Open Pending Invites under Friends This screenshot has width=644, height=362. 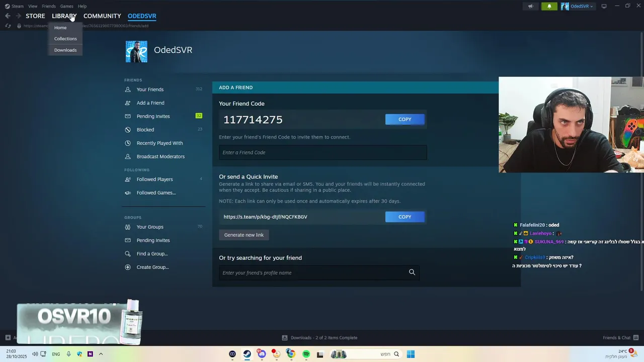pos(153,116)
